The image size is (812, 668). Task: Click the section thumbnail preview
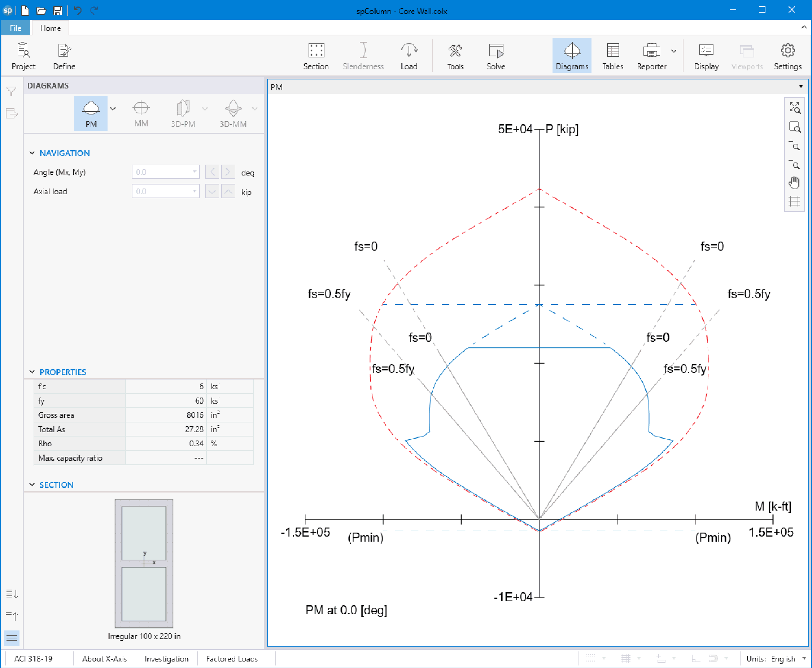(x=144, y=563)
